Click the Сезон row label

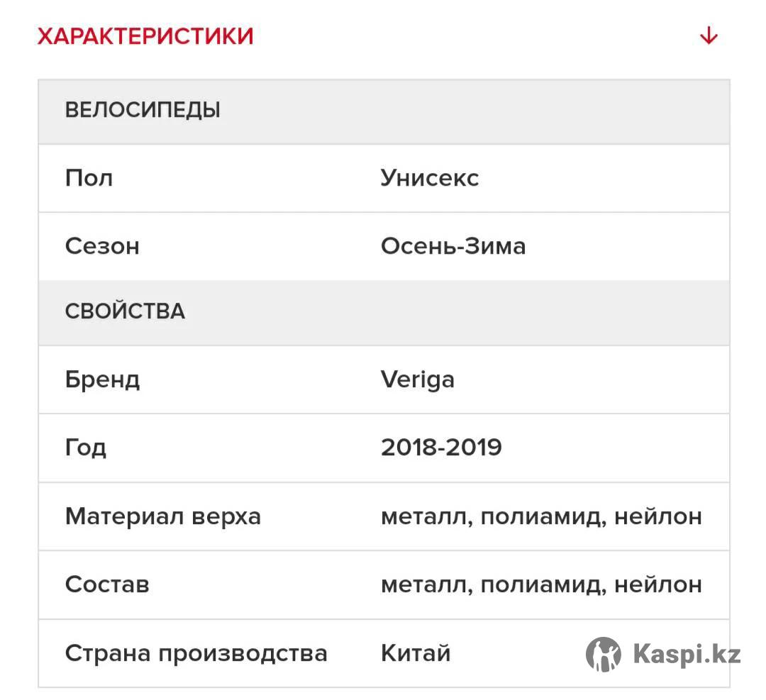102,247
